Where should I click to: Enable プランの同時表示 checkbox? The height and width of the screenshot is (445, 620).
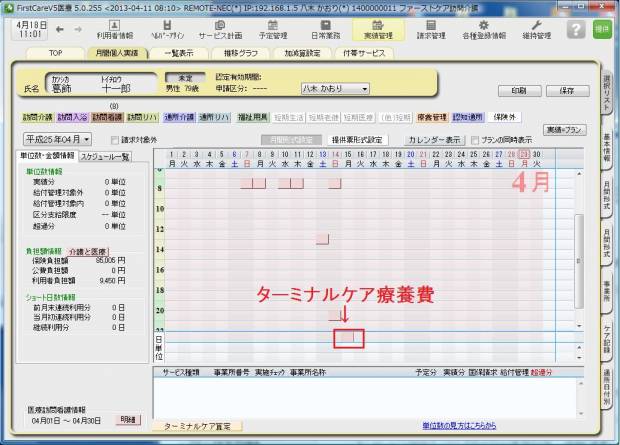tap(475, 140)
